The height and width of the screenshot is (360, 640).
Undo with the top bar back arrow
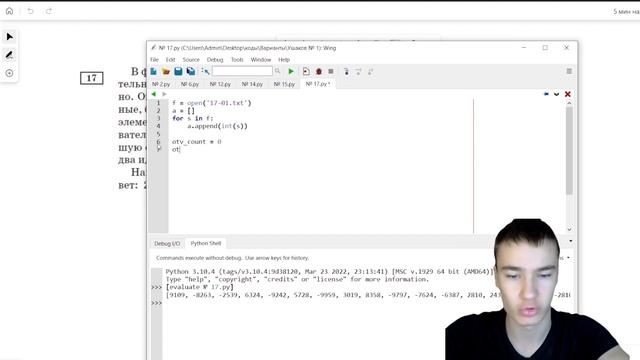click(x=30, y=11)
